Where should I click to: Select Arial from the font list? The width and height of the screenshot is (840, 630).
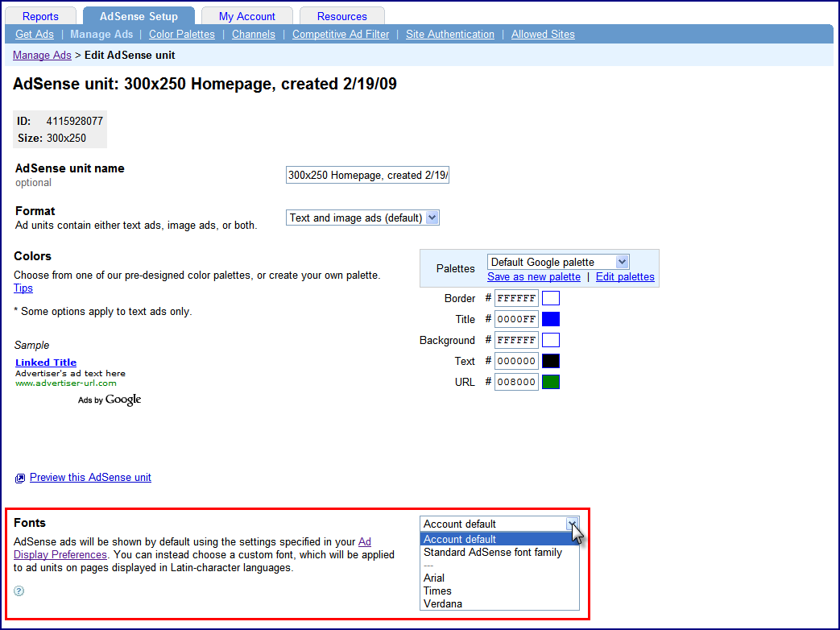point(499,578)
